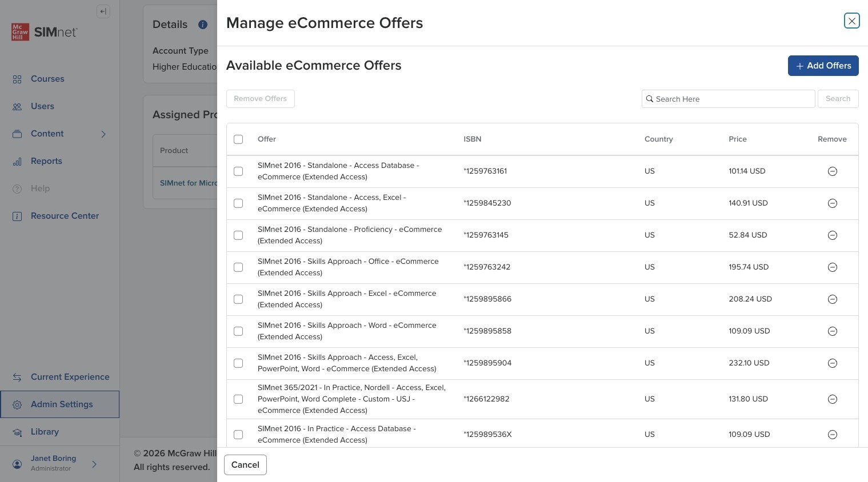Select checkbox for Standalone Access, Excel offer

(238, 203)
